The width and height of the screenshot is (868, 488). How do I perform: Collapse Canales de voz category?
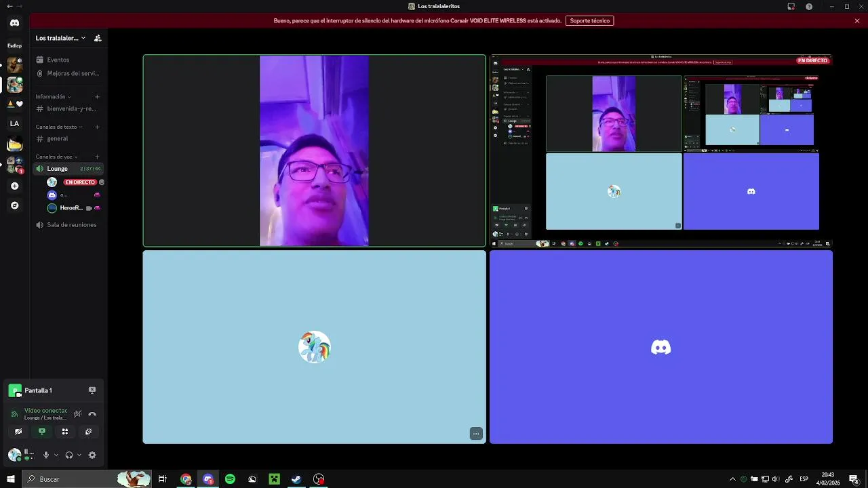(x=56, y=157)
